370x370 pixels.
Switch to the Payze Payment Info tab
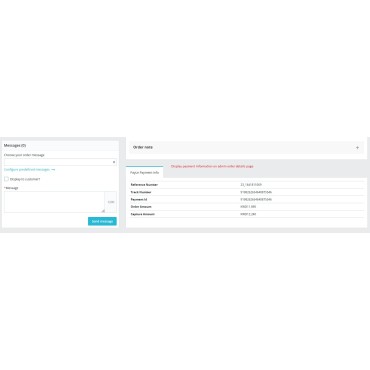click(145, 173)
